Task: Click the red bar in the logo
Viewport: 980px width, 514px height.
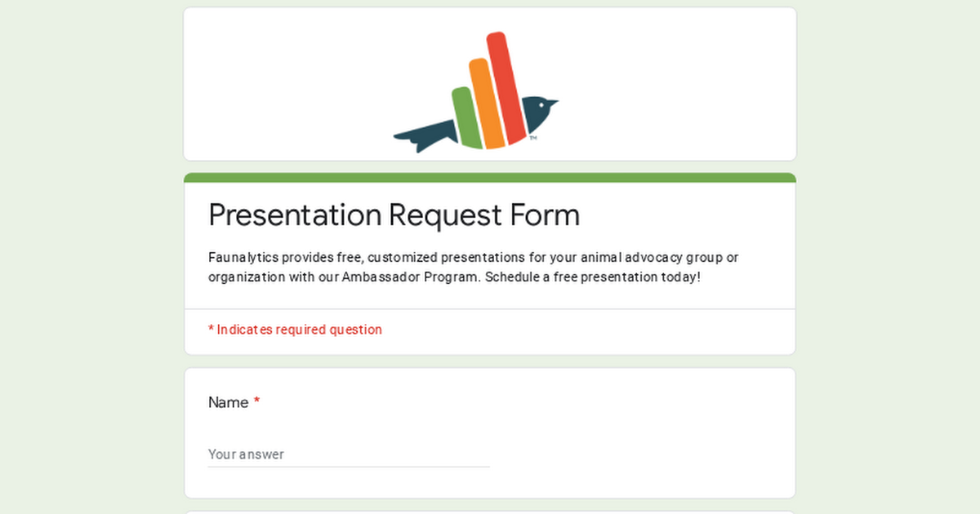Action: coord(508,86)
